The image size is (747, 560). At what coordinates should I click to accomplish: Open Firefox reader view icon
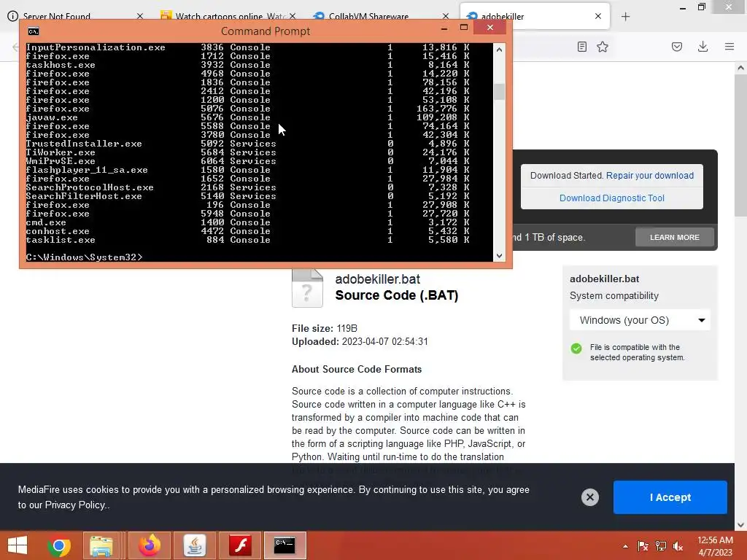click(581, 47)
